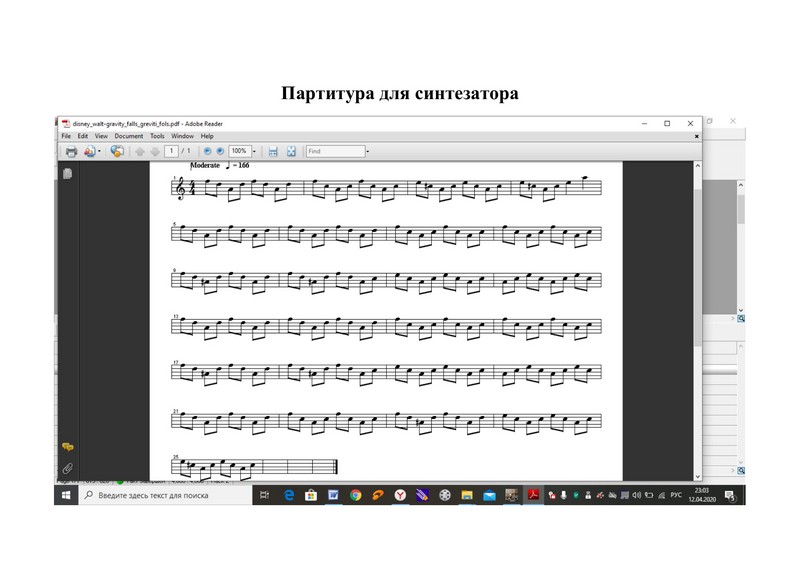800x566 pixels.
Task: Open the Pages panel in the sidebar
Action: point(67,174)
